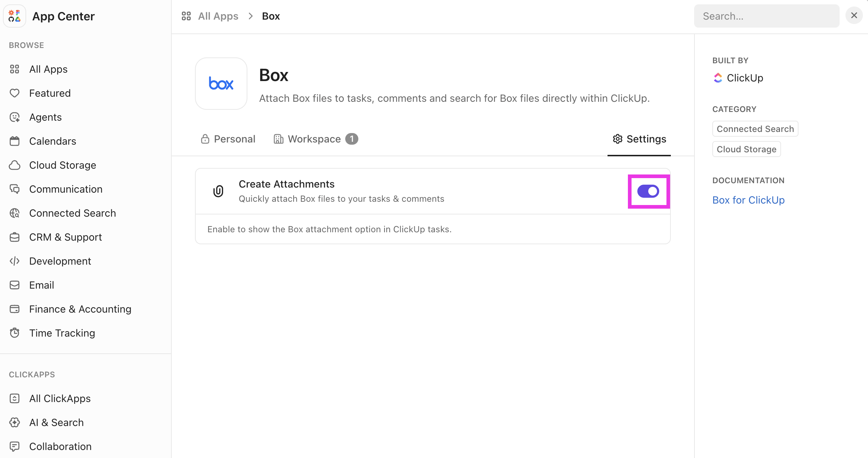Select the AI & Search sidebar icon

[x=15, y=422]
